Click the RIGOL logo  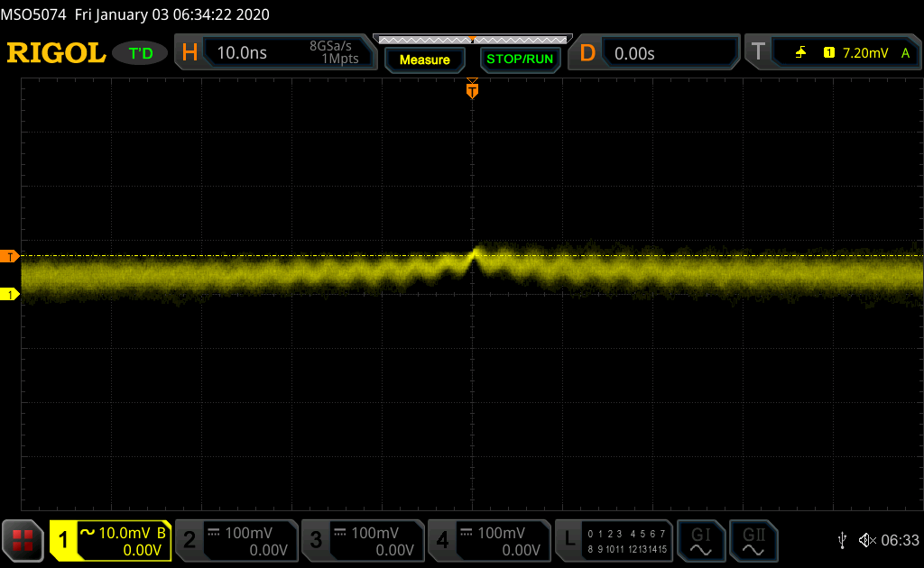(56, 53)
